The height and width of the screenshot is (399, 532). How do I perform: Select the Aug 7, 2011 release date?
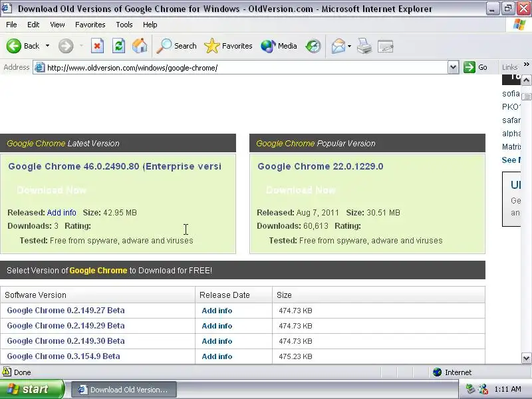[x=318, y=213]
